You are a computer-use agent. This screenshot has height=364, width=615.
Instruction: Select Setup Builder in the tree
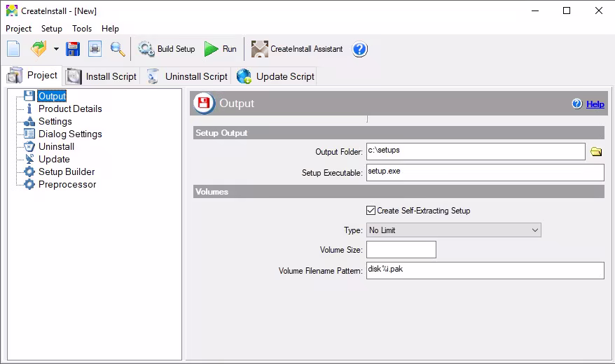pos(67,171)
